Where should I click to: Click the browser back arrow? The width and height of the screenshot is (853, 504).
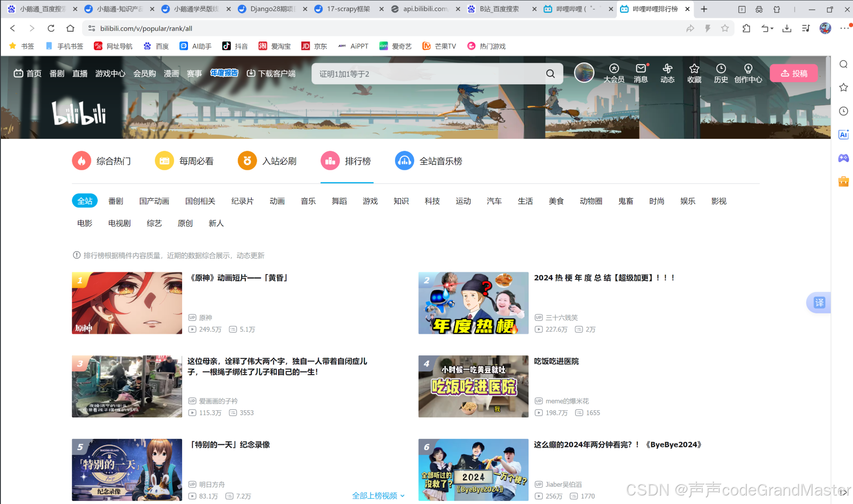tap(12, 28)
